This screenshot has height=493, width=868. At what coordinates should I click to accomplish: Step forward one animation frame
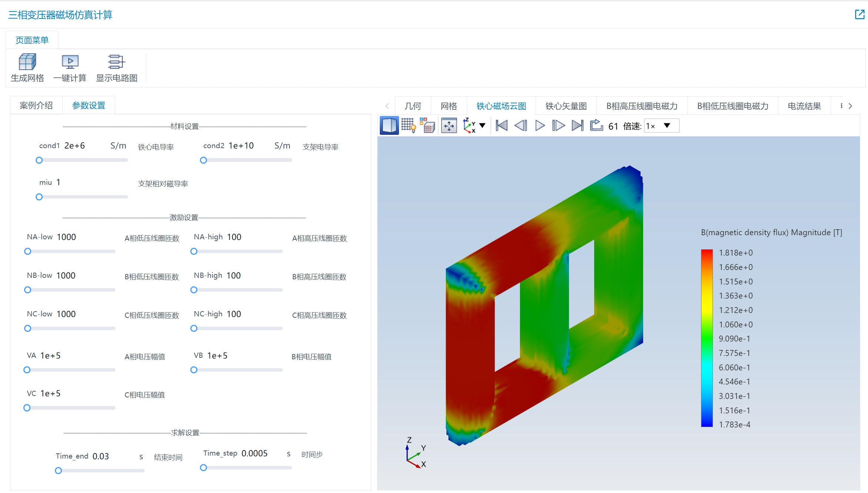[x=559, y=126]
